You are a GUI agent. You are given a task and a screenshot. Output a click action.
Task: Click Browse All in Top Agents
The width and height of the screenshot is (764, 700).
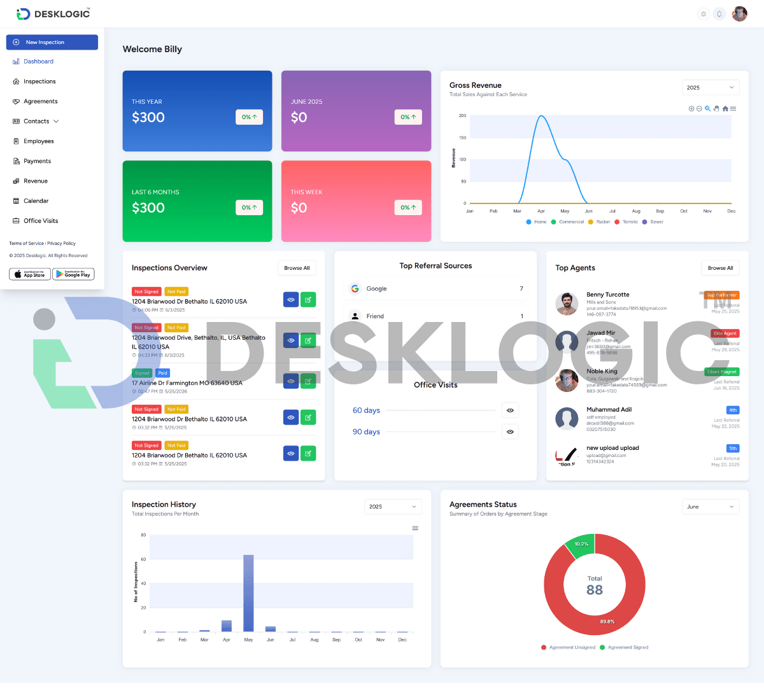point(720,268)
